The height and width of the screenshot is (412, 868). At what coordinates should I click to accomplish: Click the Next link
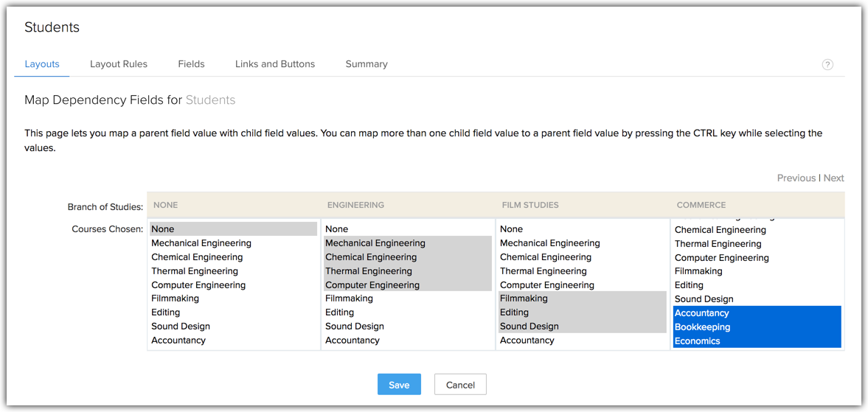click(834, 178)
